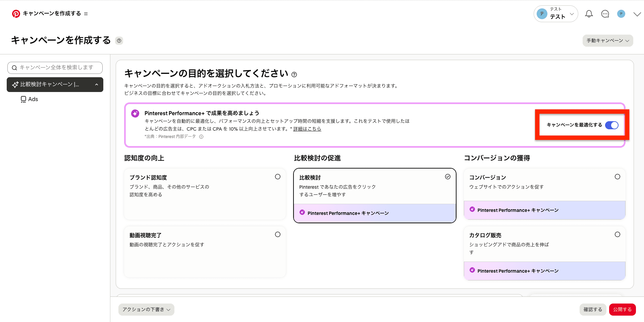The image size is (644, 322).
Task: Select Ads in the sidebar
Action: pyautogui.click(x=33, y=99)
